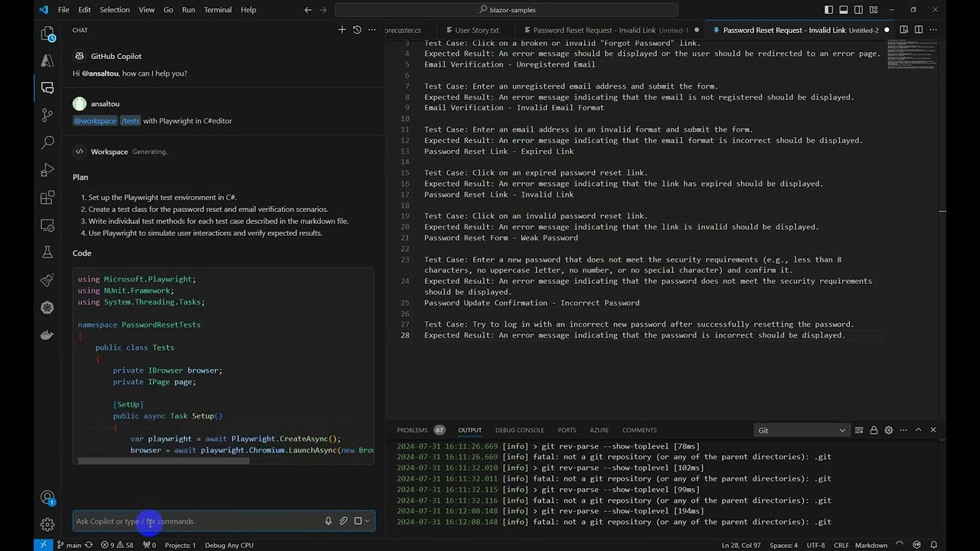Open the Selection menu
The width and height of the screenshot is (980, 551).
pyautogui.click(x=115, y=10)
